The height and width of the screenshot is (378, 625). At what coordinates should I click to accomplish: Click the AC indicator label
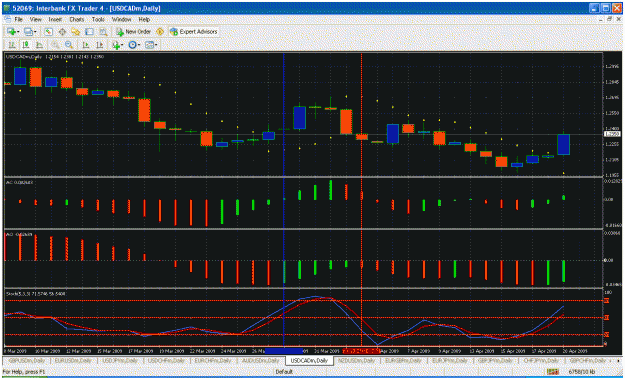pos(20,182)
